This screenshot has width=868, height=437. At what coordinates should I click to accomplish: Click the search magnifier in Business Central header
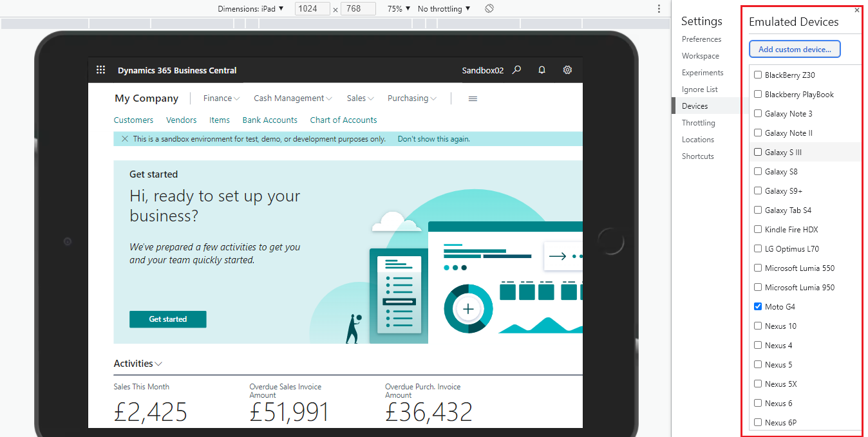click(517, 70)
